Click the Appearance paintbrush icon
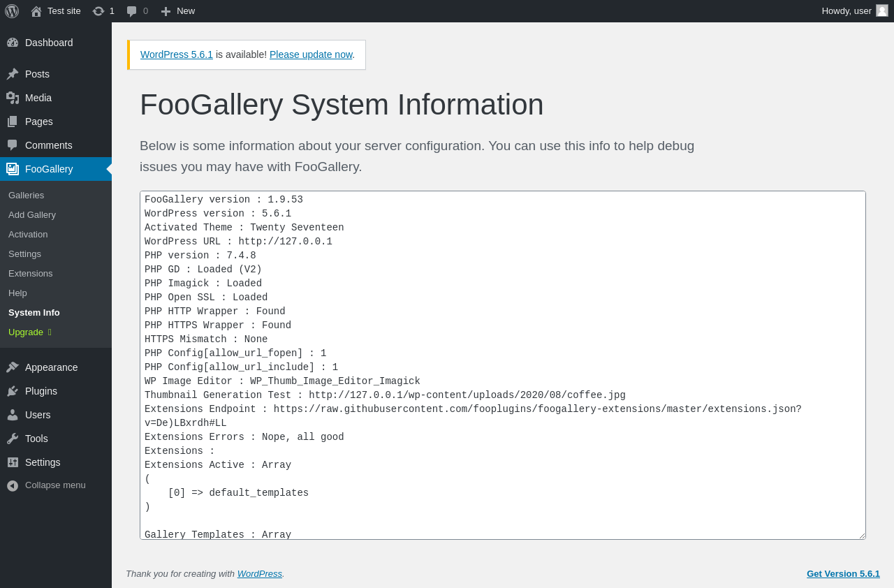Screen dimensions: 894x588 click(13, 367)
